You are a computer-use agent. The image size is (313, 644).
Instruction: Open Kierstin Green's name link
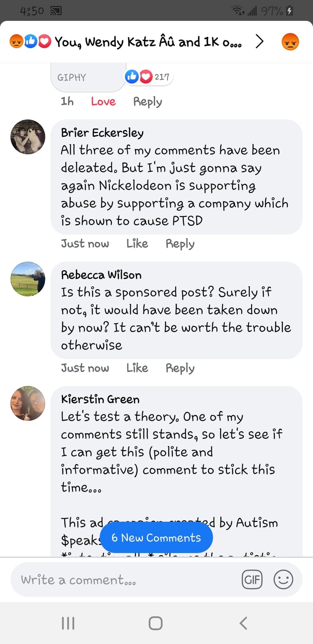(x=100, y=399)
